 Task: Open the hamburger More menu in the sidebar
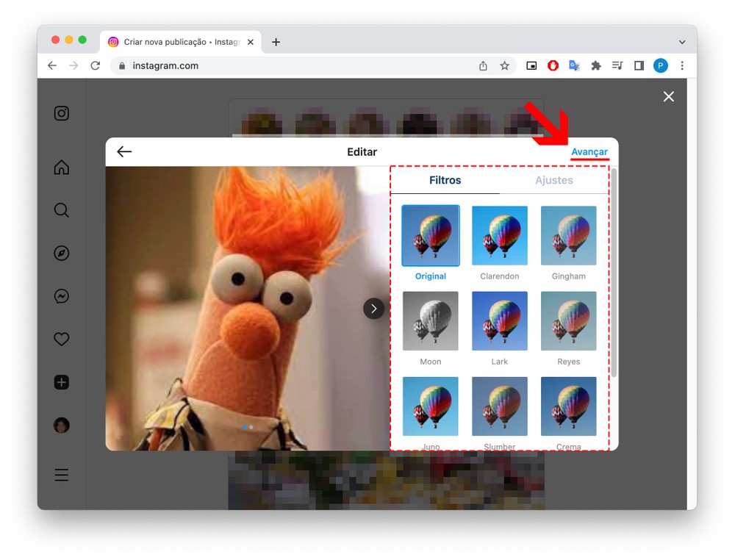pos(62,475)
